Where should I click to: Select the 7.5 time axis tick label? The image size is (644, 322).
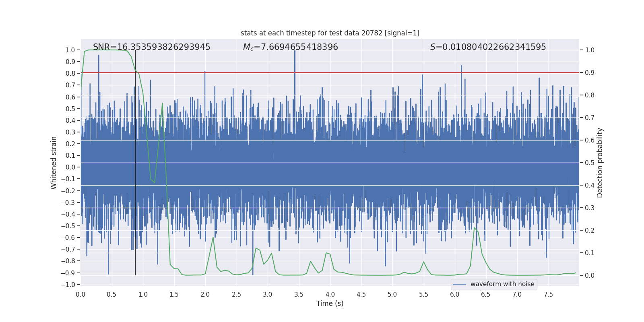(x=548, y=294)
